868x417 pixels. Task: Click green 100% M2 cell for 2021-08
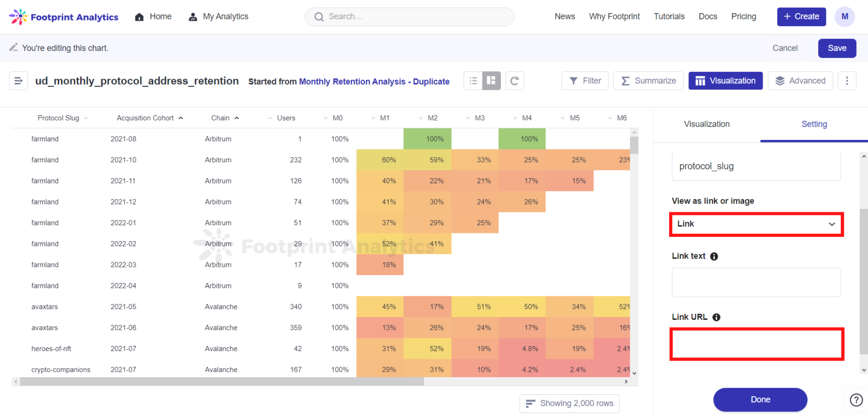pyautogui.click(x=427, y=139)
